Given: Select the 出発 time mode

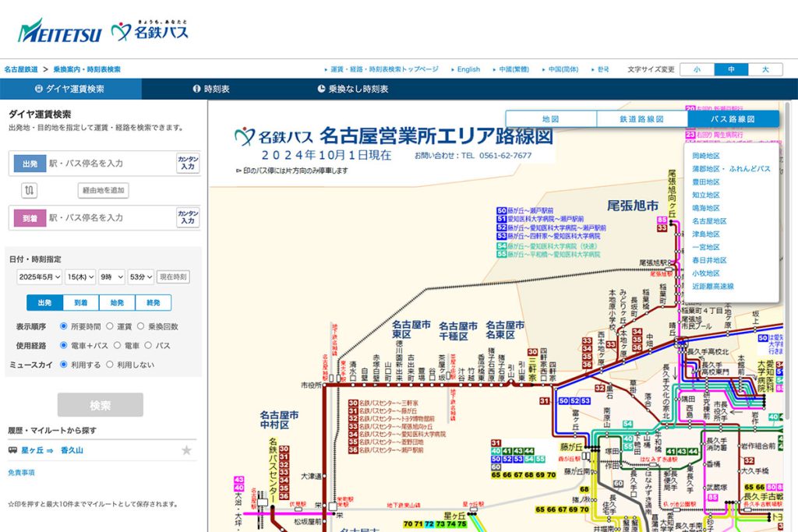Looking at the screenshot, I should [x=44, y=303].
